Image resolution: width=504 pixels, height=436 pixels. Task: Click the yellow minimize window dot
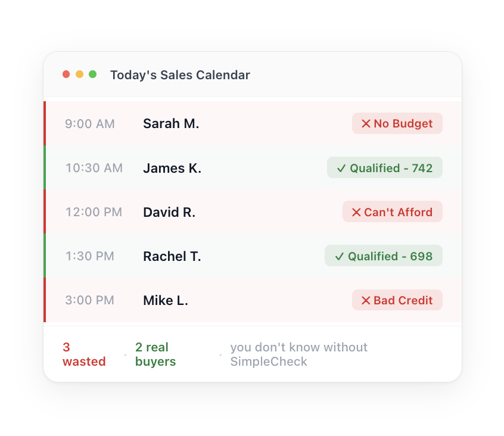[79, 74]
